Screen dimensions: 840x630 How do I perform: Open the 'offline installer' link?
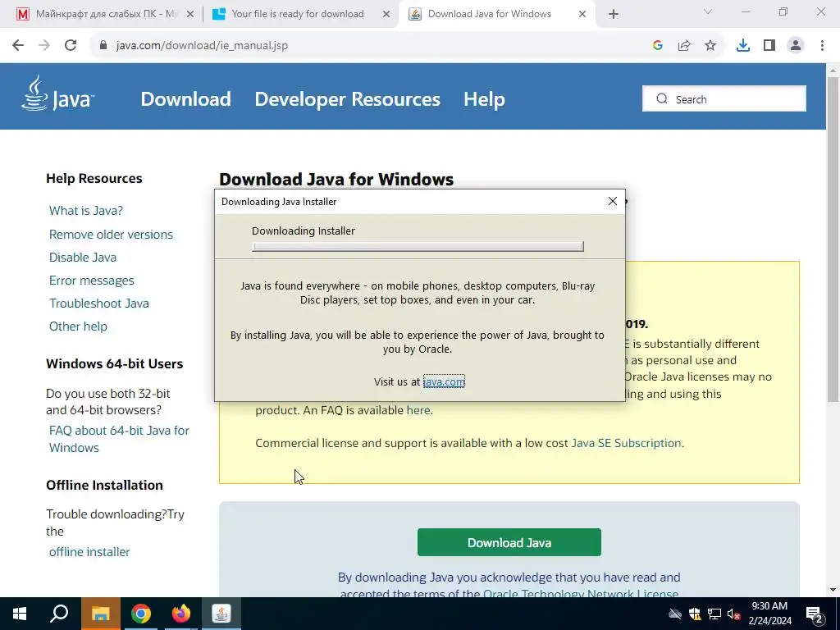point(89,552)
